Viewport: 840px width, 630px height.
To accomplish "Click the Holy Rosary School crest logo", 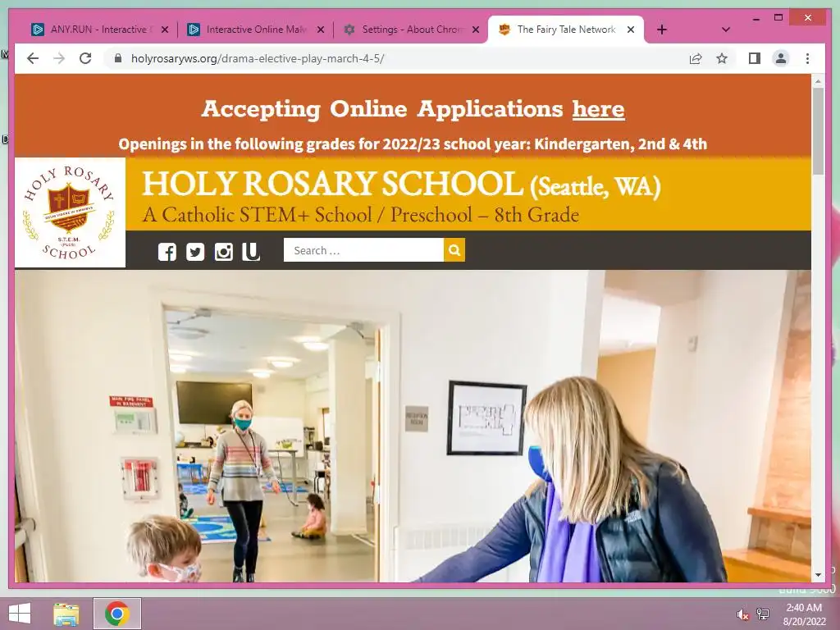I will (71, 212).
